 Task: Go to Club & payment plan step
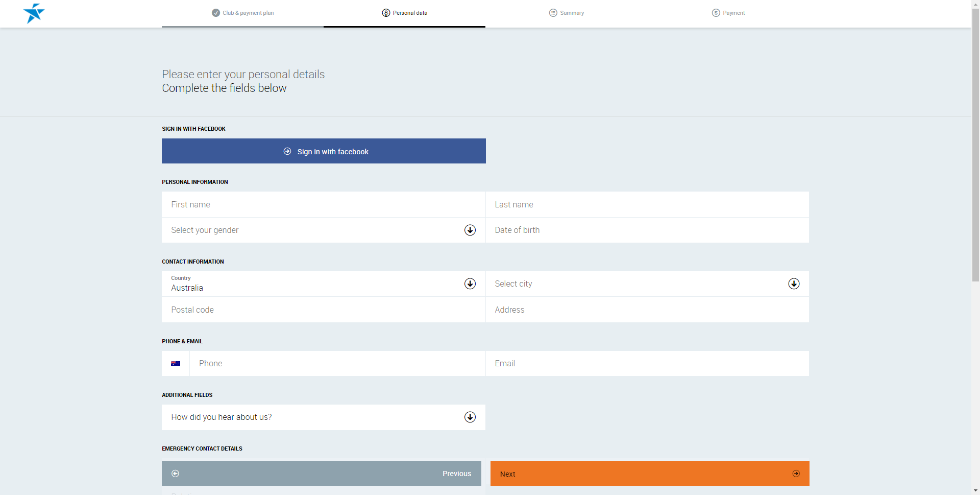click(x=248, y=13)
